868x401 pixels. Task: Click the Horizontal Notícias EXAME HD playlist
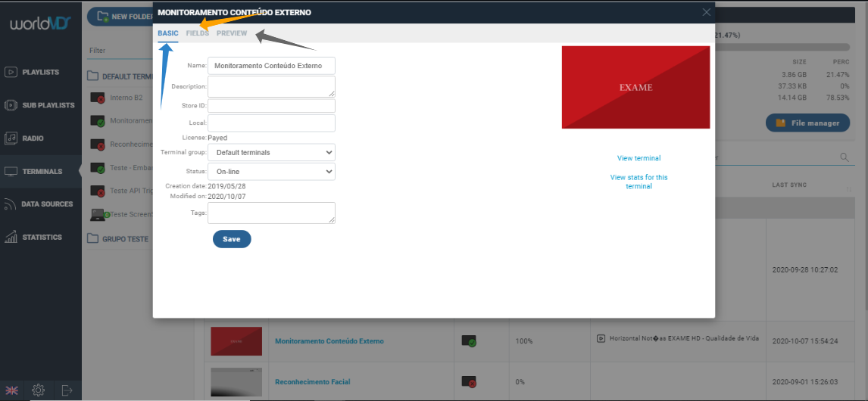[x=678, y=338]
